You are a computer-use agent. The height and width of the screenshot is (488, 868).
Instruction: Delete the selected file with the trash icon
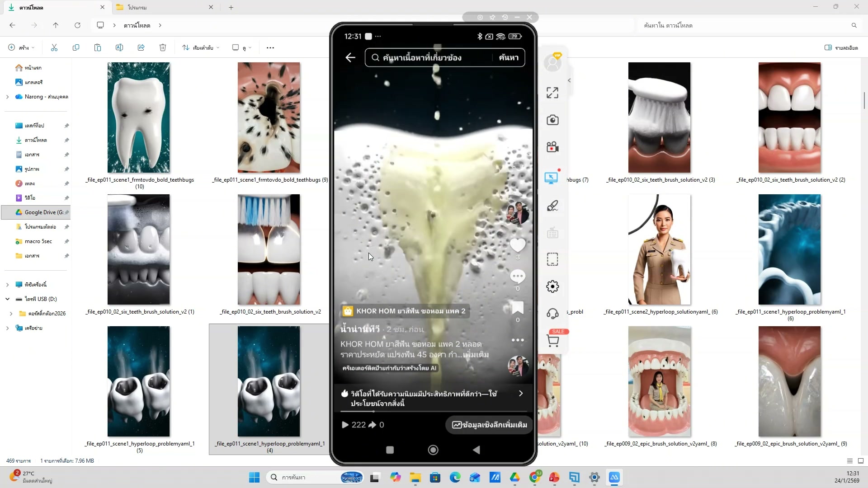163,47
